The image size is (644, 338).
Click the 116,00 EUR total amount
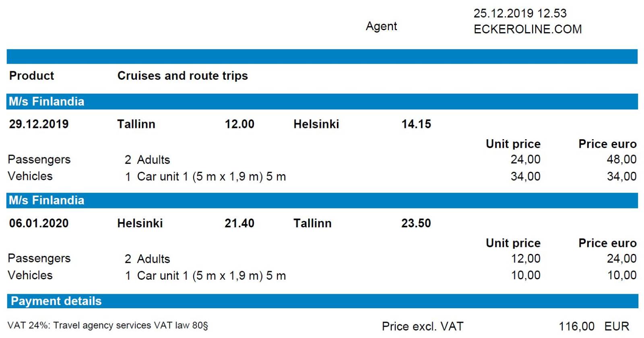click(594, 326)
